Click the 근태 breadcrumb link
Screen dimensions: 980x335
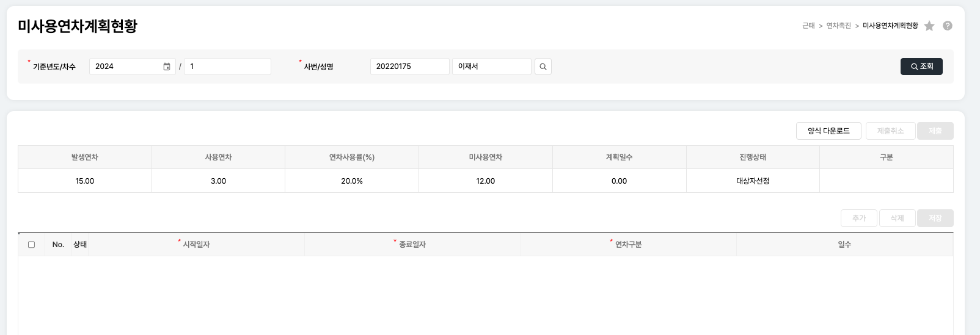click(808, 26)
